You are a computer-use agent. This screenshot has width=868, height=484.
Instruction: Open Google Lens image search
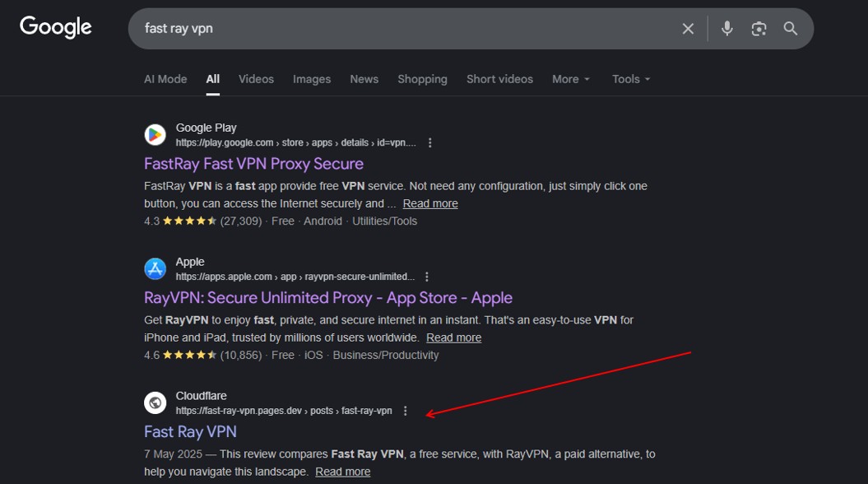point(759,29)
